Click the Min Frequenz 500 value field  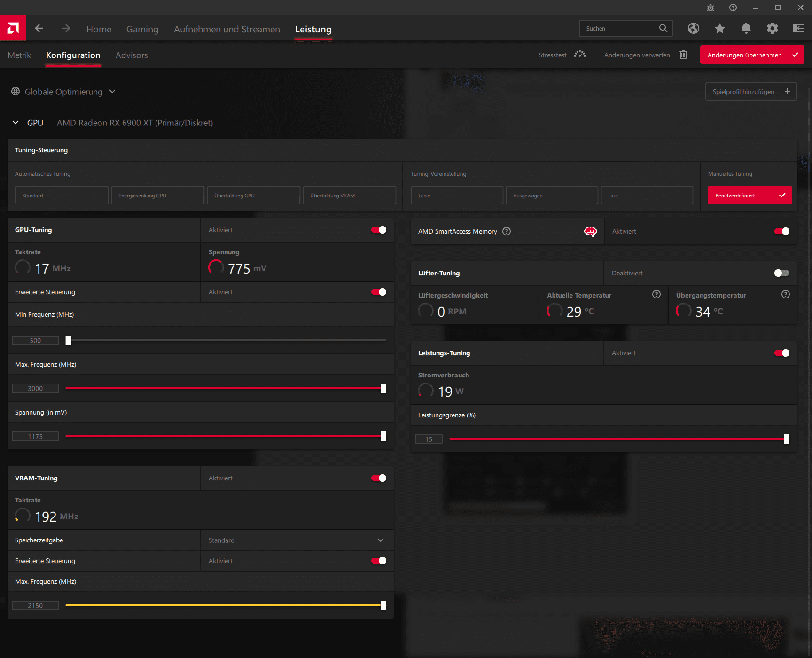coord(35,340)
